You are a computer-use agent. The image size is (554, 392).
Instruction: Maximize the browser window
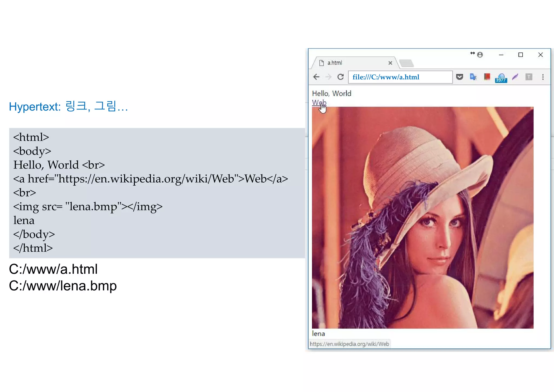(520, 55)
